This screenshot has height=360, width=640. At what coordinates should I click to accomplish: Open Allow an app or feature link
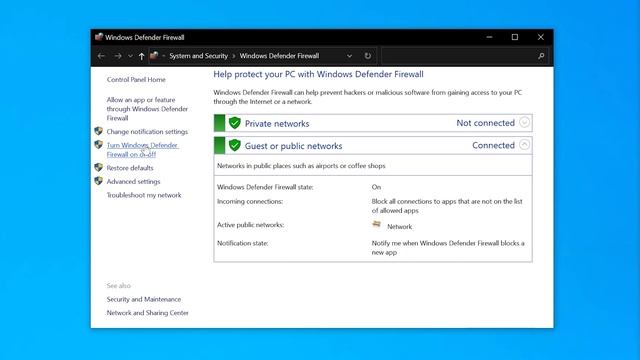pos(147,109)
